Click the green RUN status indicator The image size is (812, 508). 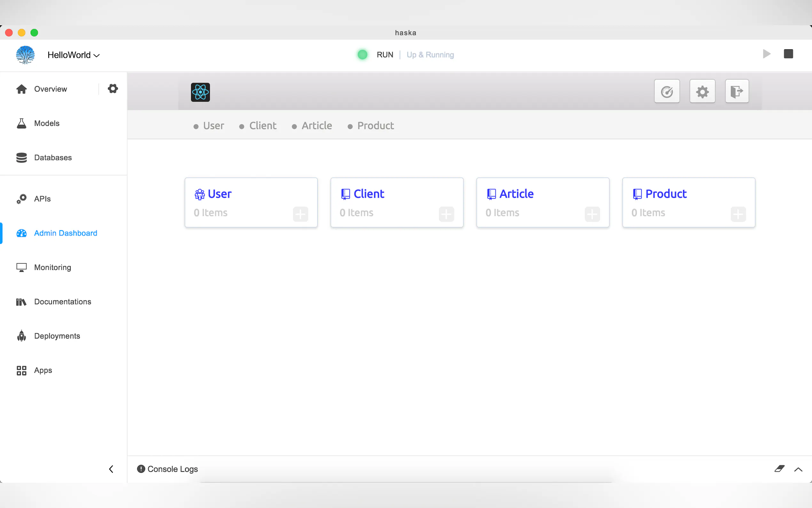tap(363, 55)
